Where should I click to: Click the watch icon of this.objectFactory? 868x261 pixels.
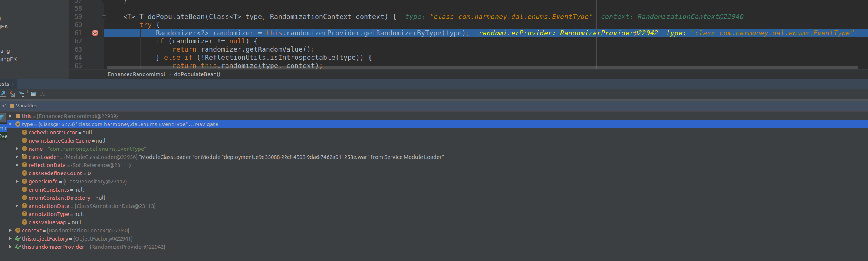click(x=18, y=239)
